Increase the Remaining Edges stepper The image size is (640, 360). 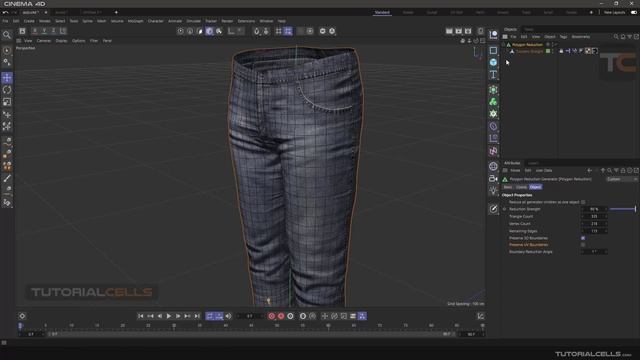point(606,230)
